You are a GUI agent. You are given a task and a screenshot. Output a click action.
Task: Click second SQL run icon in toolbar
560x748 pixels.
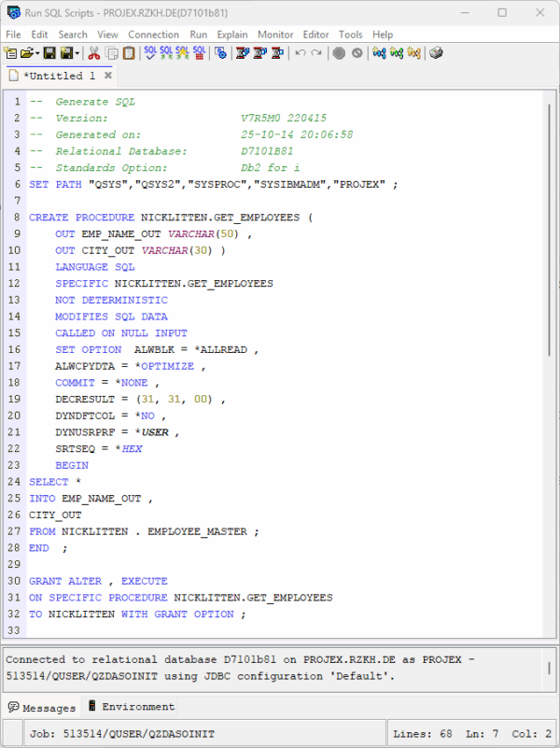tap(166, 53)
